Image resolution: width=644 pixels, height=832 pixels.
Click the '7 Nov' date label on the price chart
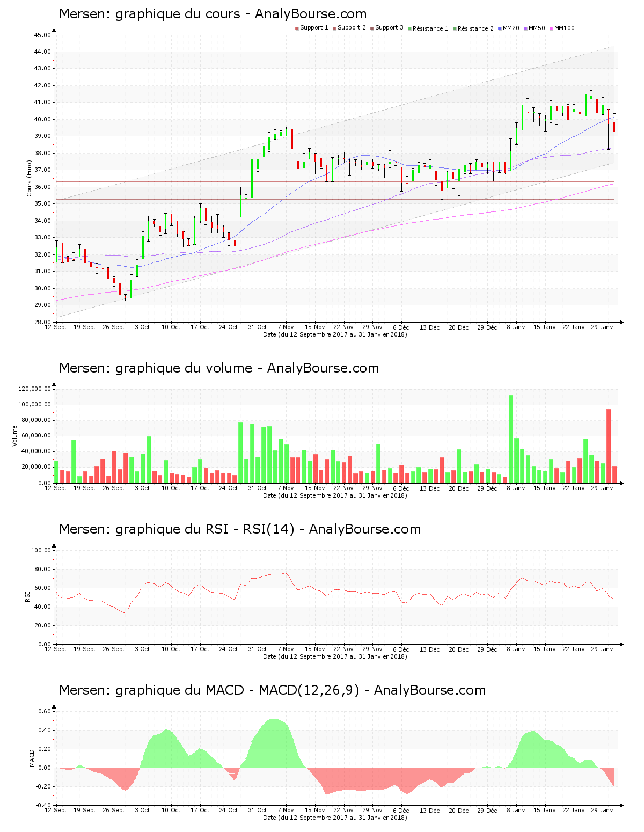point(286,327)
